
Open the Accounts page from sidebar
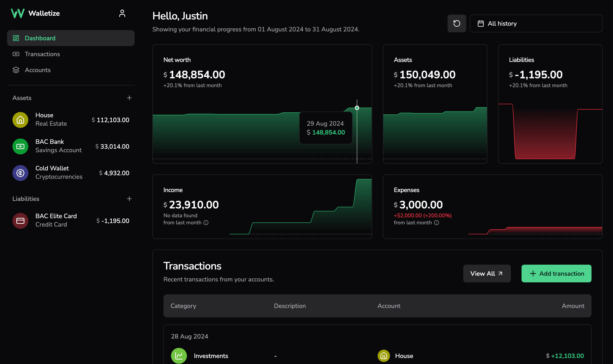(71, 70)
